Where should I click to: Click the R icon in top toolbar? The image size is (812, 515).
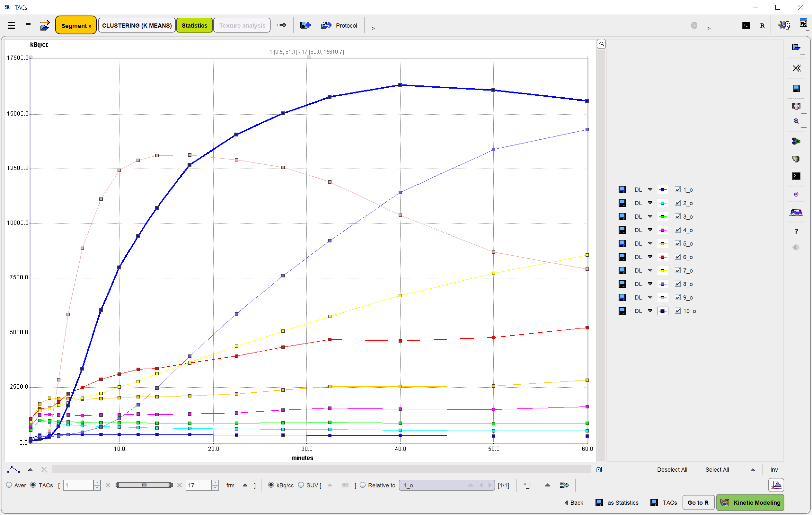762,26
